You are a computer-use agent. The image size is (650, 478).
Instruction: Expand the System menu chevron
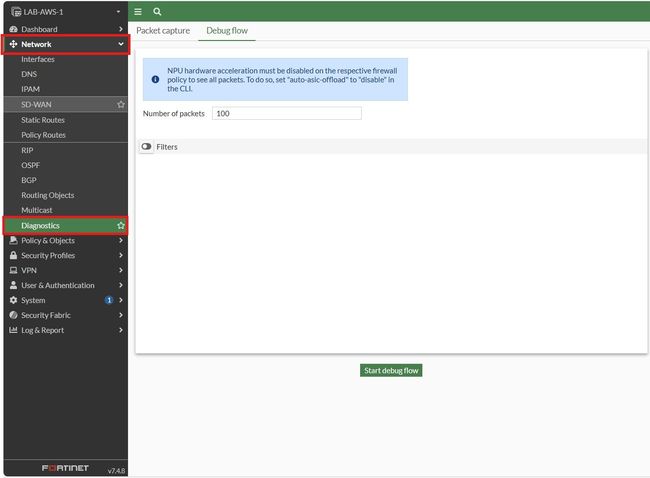tap(121, 300)
